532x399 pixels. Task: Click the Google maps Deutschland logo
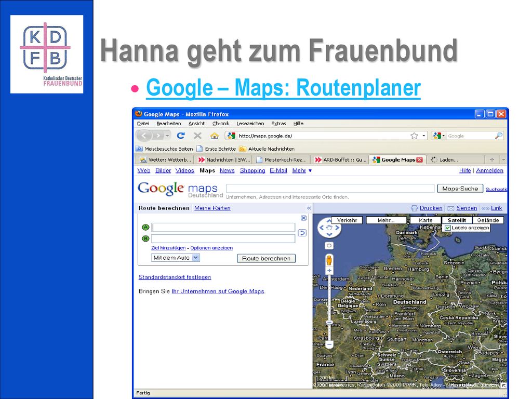click(180, 189)
